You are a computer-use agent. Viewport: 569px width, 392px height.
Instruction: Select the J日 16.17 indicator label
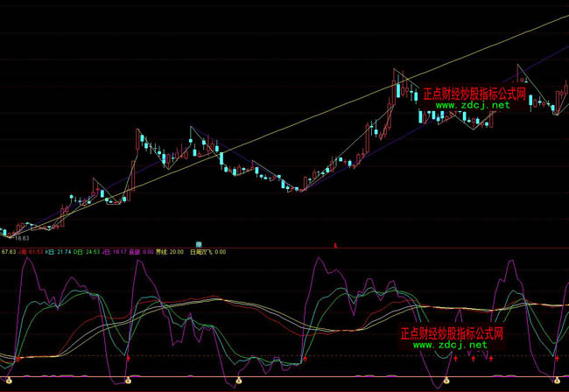point(115,252)
